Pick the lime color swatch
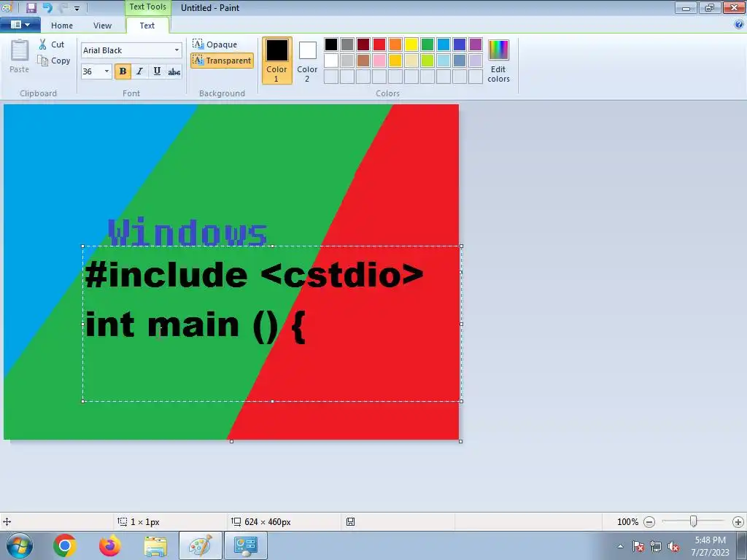This screenshot has width=747, height=560. tap(427, 61)
